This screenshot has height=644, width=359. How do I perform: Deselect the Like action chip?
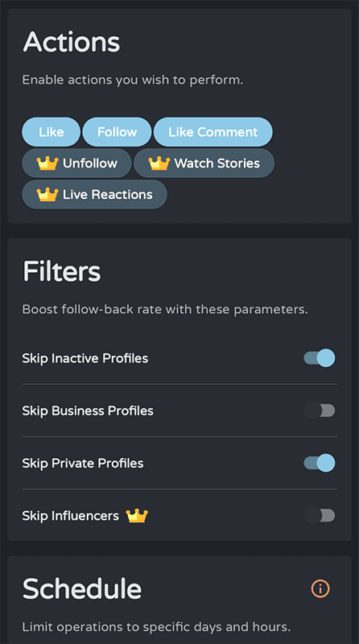tap(51, 132)
